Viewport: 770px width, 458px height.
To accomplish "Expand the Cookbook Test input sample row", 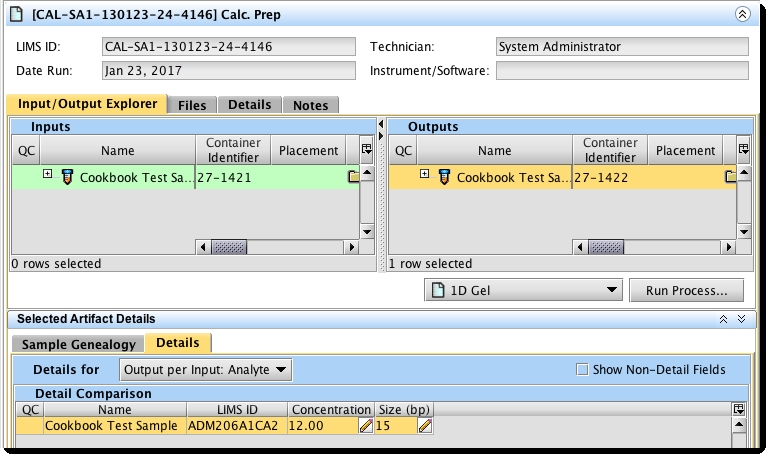I will tap(47, 174).
